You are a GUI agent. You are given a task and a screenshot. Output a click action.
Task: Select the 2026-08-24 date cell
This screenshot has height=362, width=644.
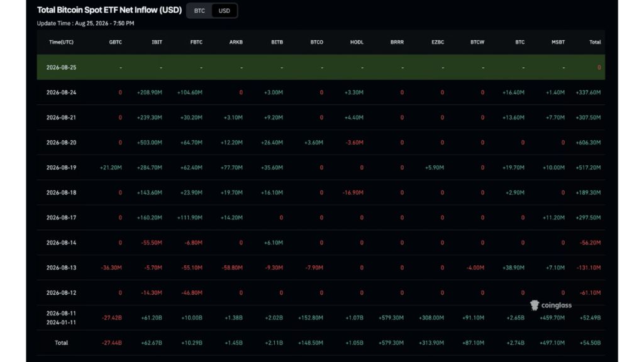(61, 92)
